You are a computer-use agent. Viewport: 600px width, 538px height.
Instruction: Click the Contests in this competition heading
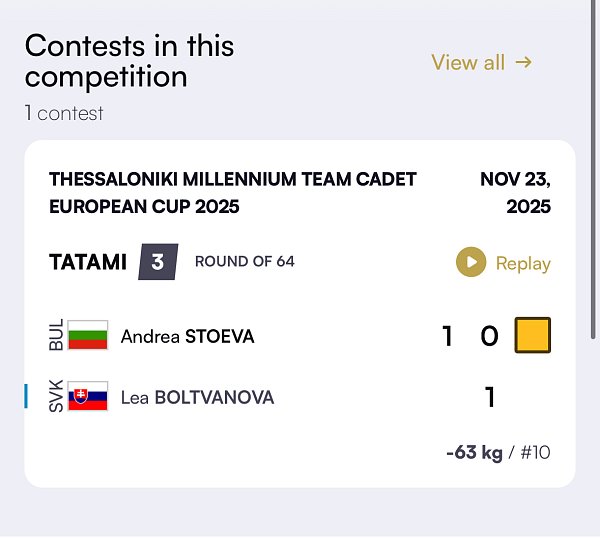click(x=130, y=61)
